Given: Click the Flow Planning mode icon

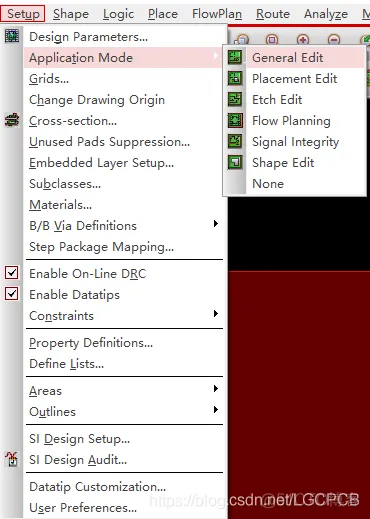Looking at the screenshot, I should (x=235, y=120).
